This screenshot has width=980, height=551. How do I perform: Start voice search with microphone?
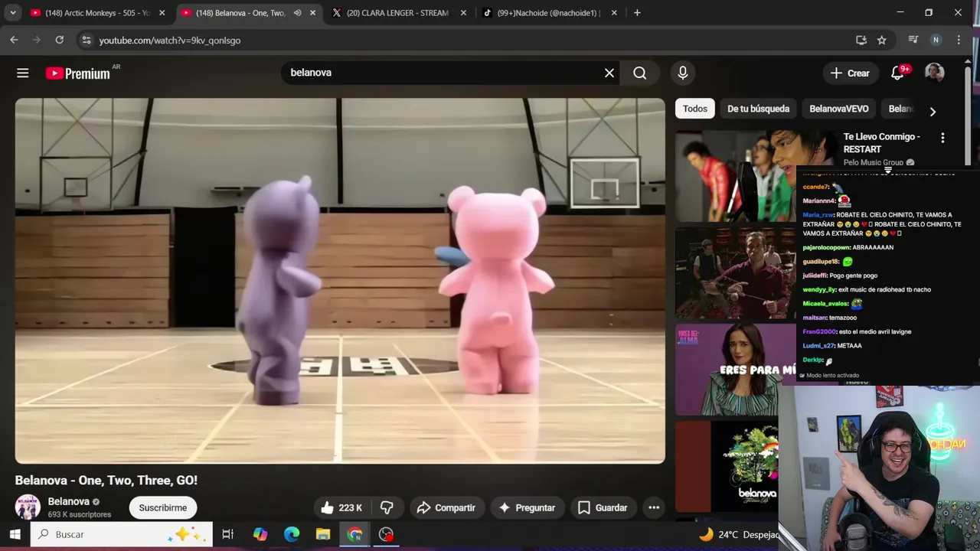(x=683, y=73)
